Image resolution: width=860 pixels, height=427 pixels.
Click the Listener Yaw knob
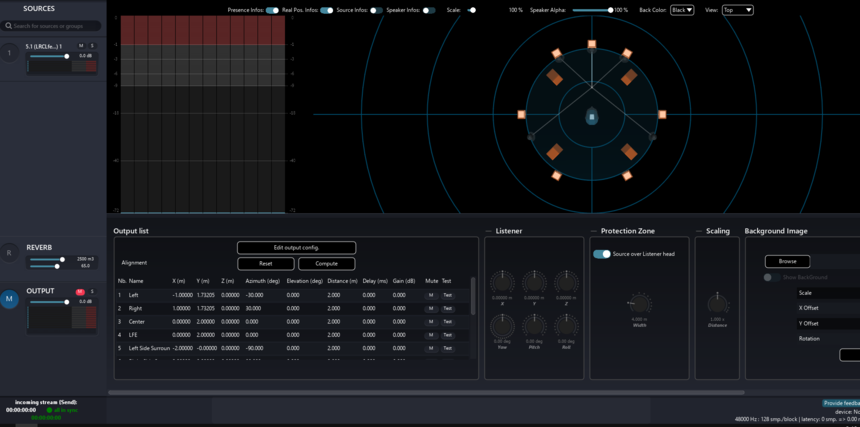tap(502, 325)
